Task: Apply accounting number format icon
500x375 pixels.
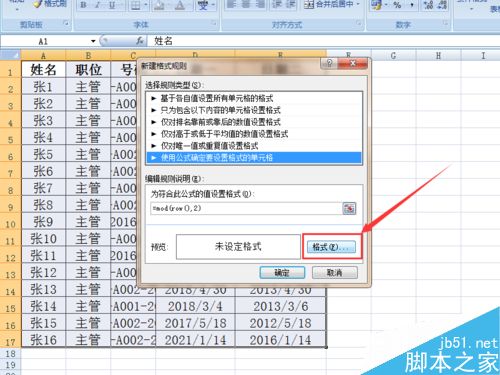Action: tap(376, 5)
